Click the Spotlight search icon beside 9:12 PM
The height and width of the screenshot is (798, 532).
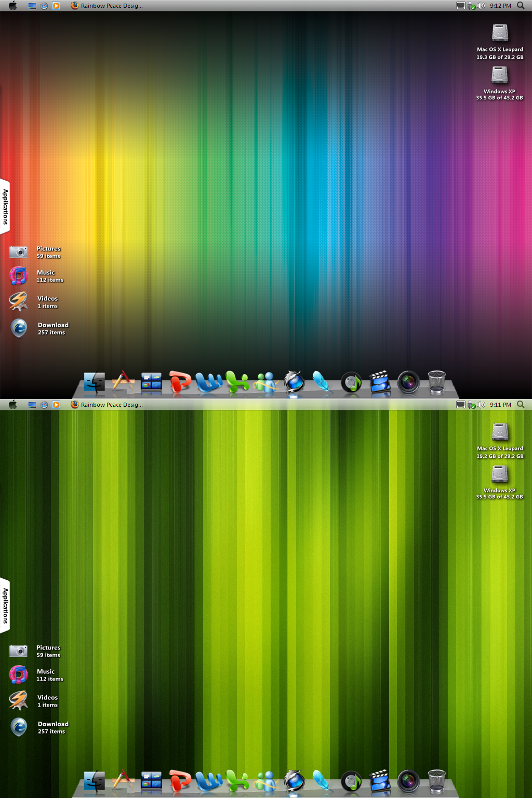tap(521, 6)
